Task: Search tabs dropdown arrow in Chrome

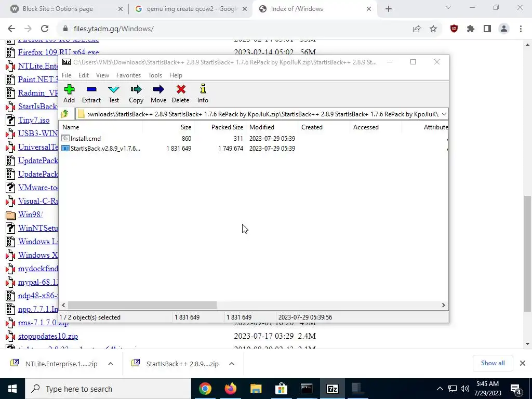Action: point(448,7)
